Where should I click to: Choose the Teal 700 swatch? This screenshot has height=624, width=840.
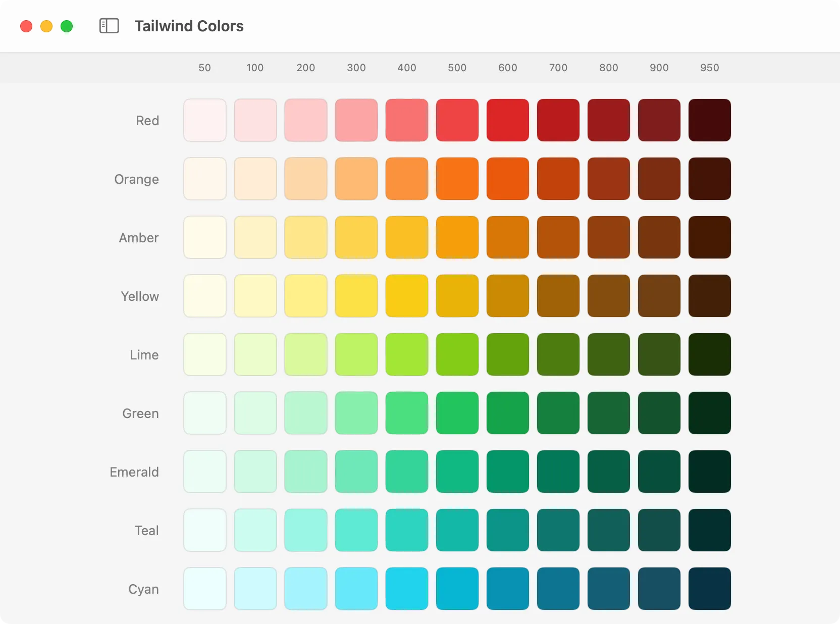558,530
